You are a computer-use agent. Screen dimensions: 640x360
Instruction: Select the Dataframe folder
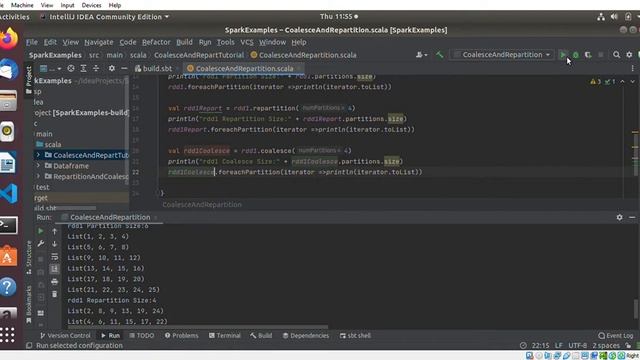(67, 166)
